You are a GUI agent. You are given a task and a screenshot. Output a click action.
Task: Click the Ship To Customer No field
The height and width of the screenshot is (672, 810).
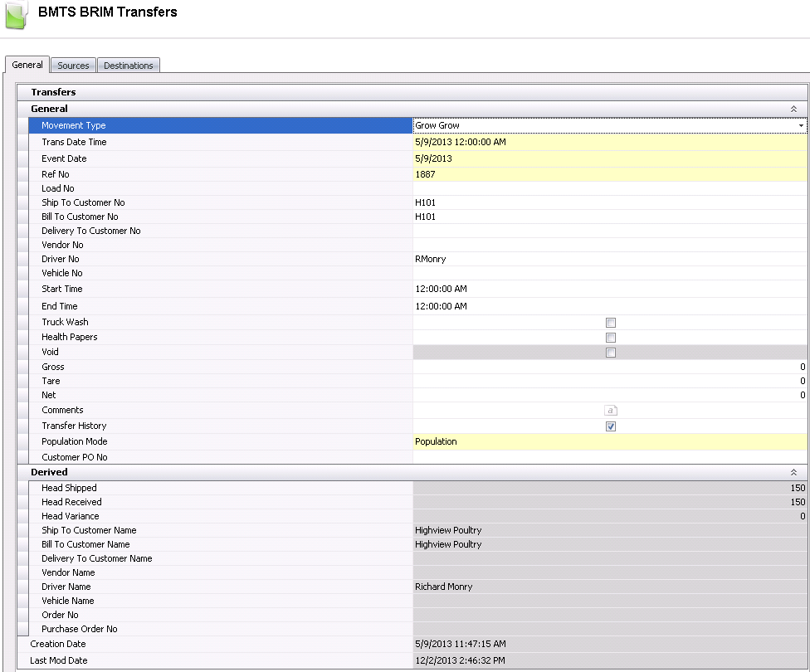click(609, 202)
